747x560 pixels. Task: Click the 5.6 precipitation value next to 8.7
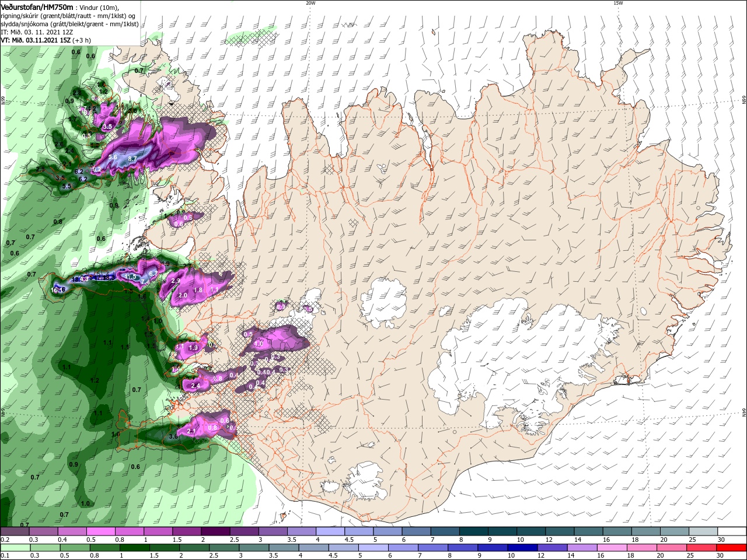[113, 157]
